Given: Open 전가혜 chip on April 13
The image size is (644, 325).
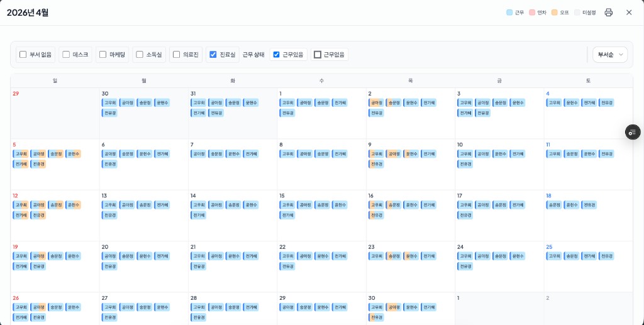Looking at the screenshot, I should point(162,205).
